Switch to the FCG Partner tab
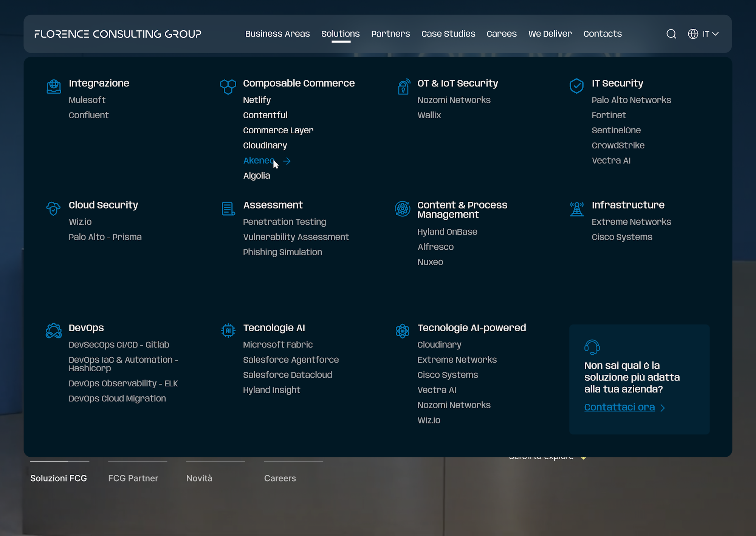This screenshot has width=756, height=536. (x=133, y=478)
